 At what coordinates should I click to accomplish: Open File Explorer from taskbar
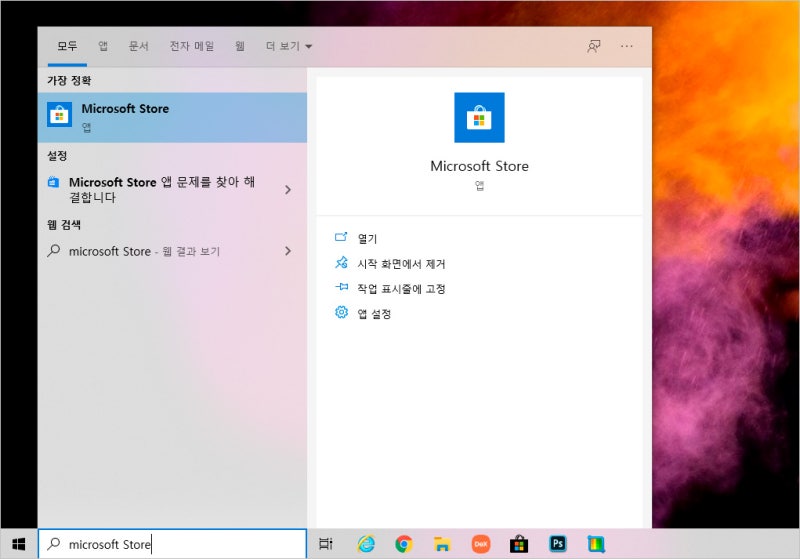pyautogui.click(x=442, y=544)
